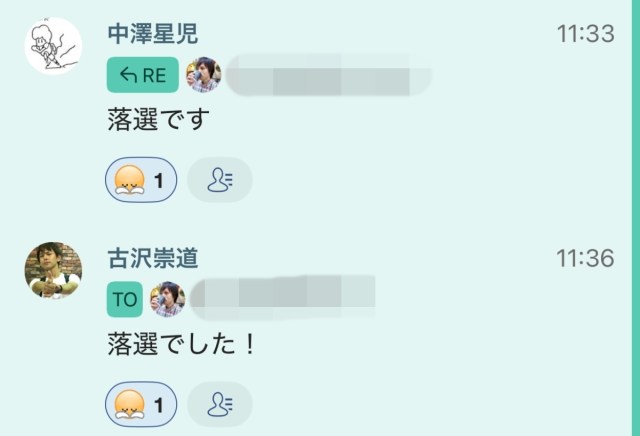The image size is (640, 436).
Task: Click the TO mention badge
Action: [x=125, y=299]
